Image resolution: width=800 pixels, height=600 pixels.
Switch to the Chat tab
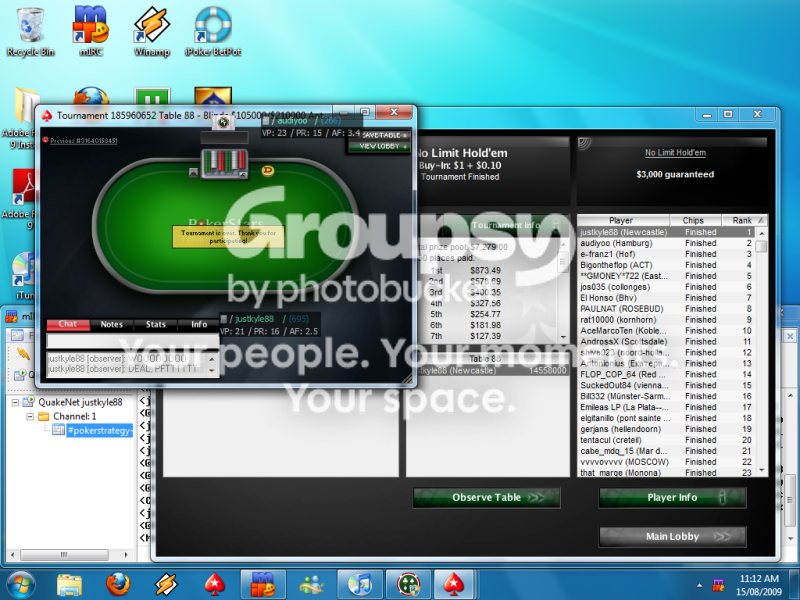68,324
